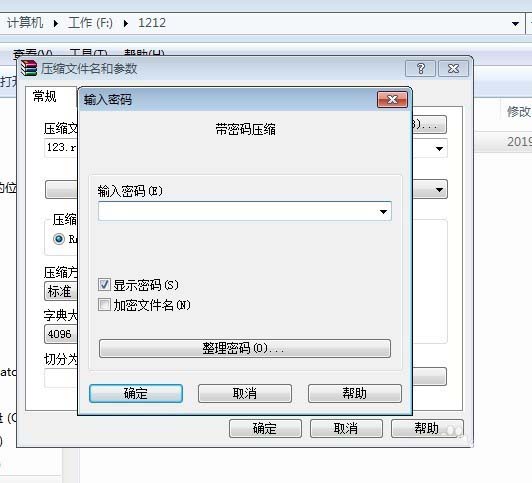Click 帮助 in the password dialog

pyautogui.click(x=355, y=393)
